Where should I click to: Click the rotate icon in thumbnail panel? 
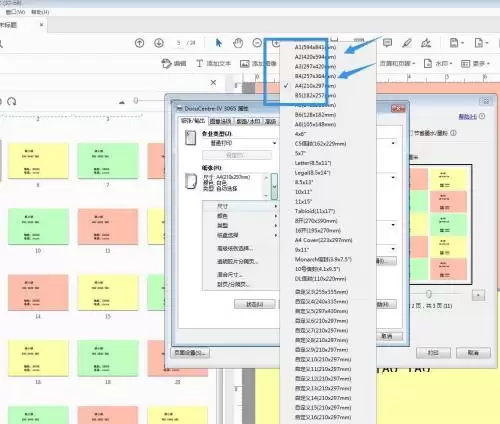pyautogui.click(x=12, y=101)
